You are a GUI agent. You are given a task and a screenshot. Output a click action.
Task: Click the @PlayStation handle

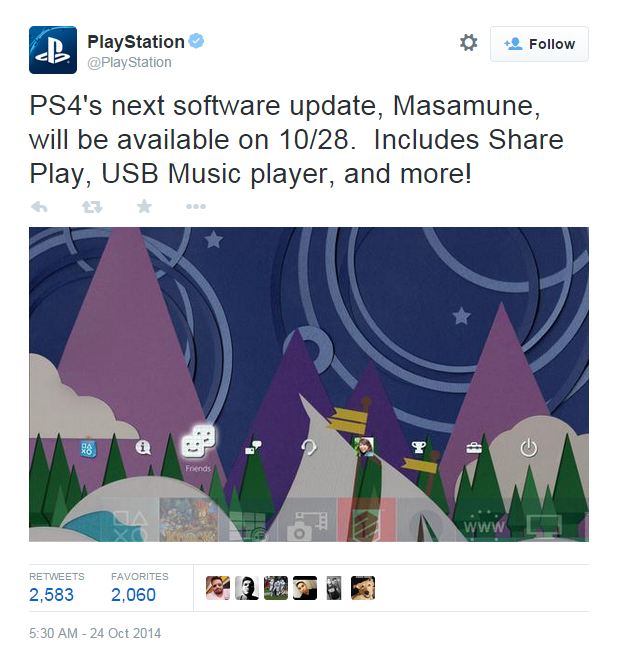[x=129, y=62]
